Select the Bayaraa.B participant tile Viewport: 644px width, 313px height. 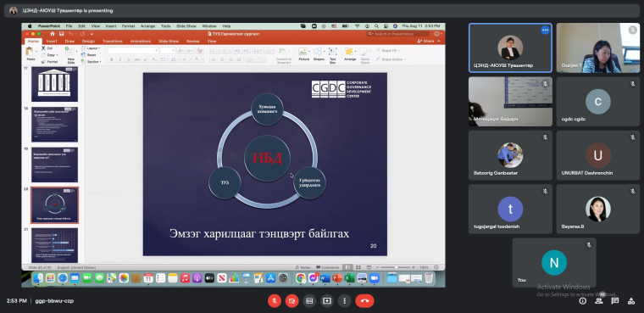click(598, 209)
